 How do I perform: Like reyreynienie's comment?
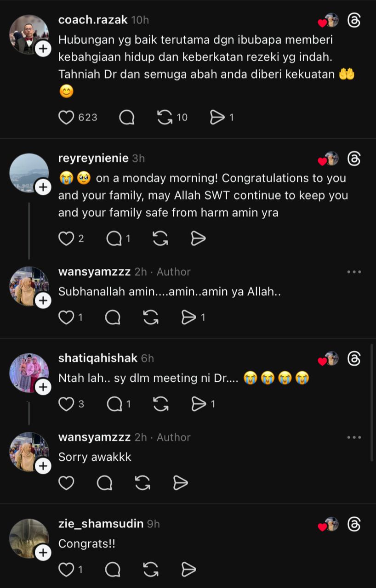(x=66, y=238)
